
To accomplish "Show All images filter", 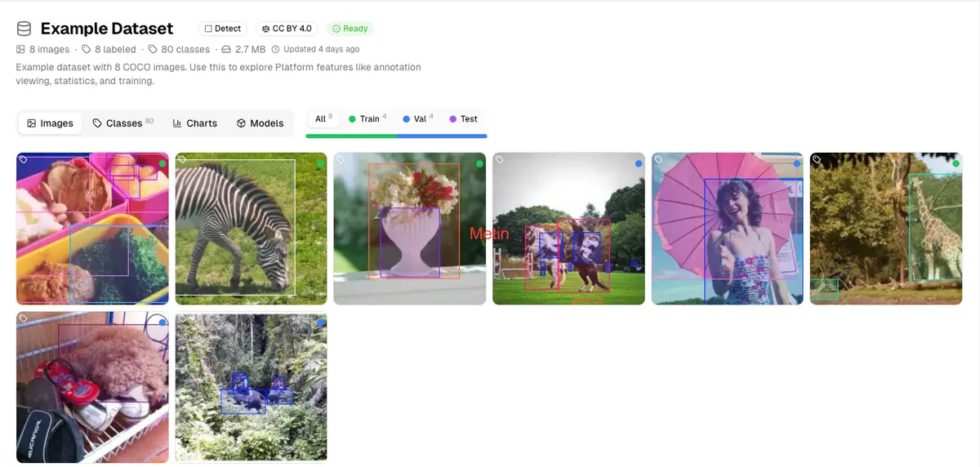I will pos(324,119).
